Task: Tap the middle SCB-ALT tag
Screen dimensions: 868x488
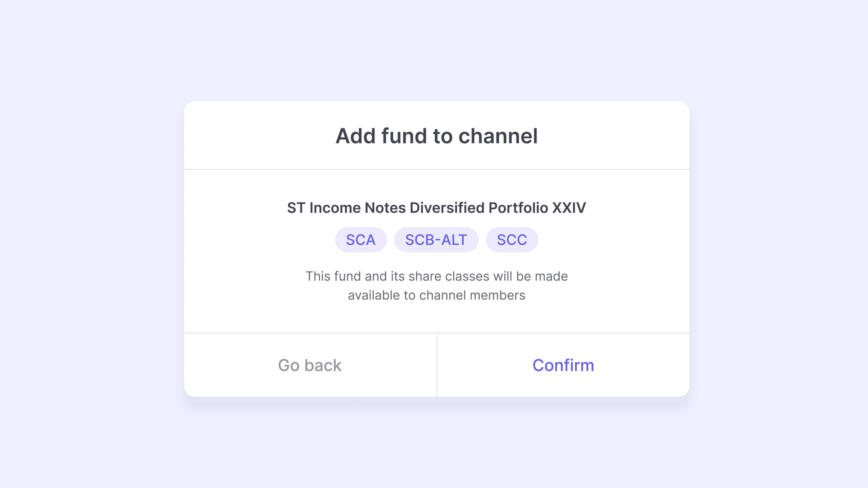Action: (436, 240)
